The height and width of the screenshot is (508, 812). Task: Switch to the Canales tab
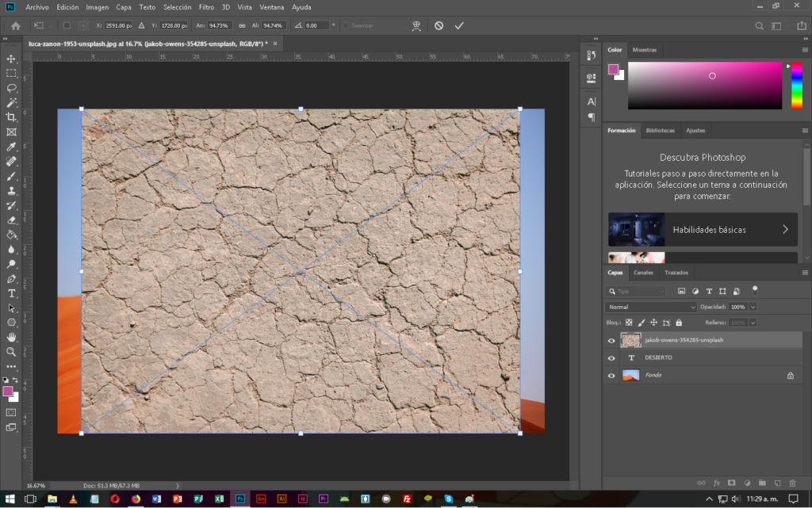coord(643,272)
